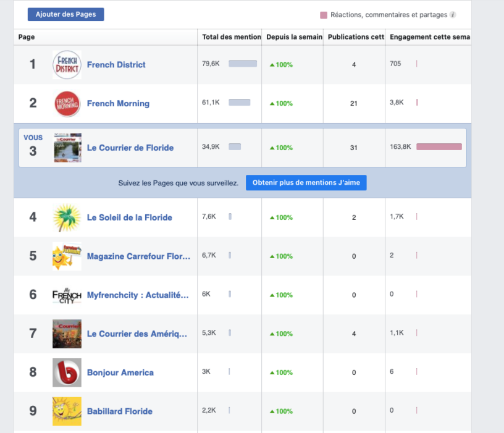The height and width of the screenshot is (433, 504).
Task: Click Le Courrier de Floride engagement bar
Action: coord(439,147)
